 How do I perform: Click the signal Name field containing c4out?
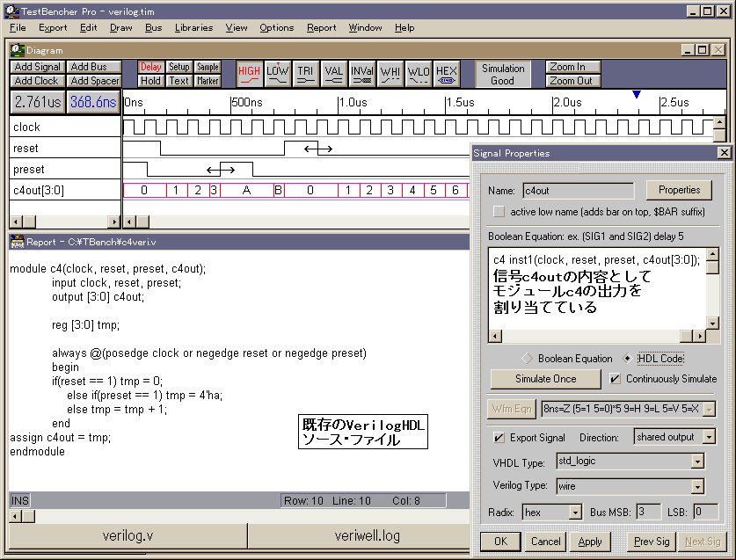click(x=577, y=190)
